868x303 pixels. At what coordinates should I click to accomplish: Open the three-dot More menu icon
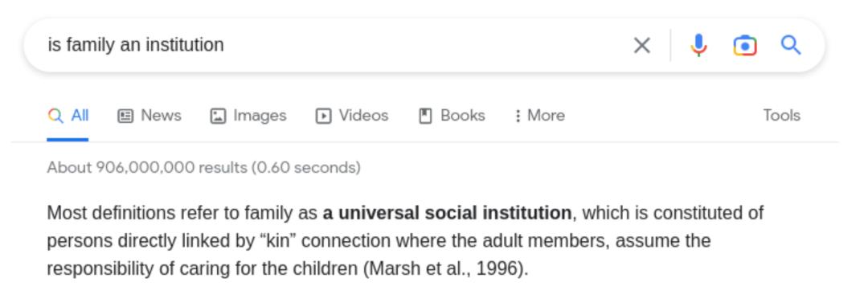click(x=518, y=116)
